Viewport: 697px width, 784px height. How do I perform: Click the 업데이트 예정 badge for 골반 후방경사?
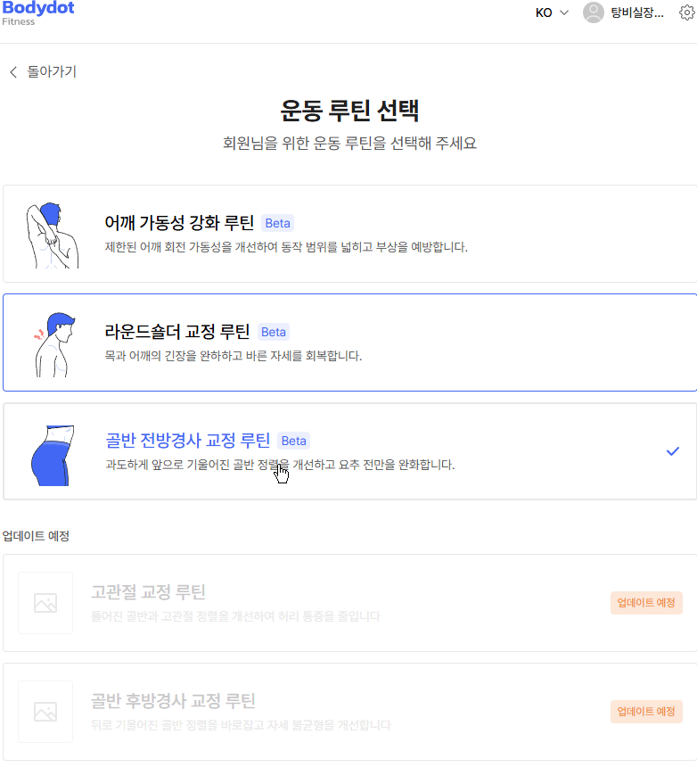point(646,712)
